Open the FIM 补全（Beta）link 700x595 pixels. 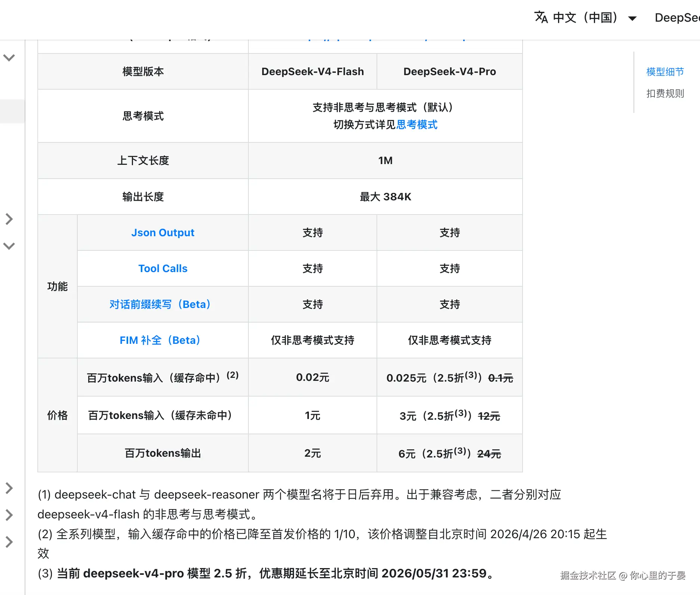tap(160, 340)
